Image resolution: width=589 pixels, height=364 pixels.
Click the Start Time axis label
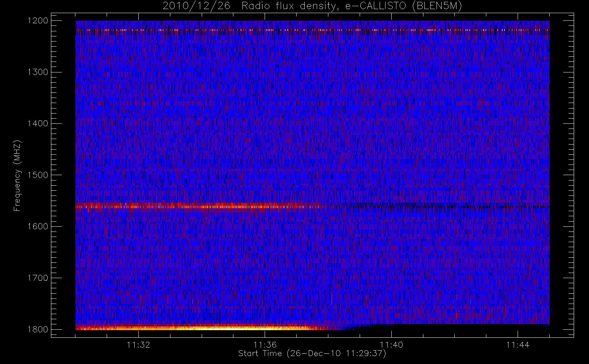click(312, 353)
